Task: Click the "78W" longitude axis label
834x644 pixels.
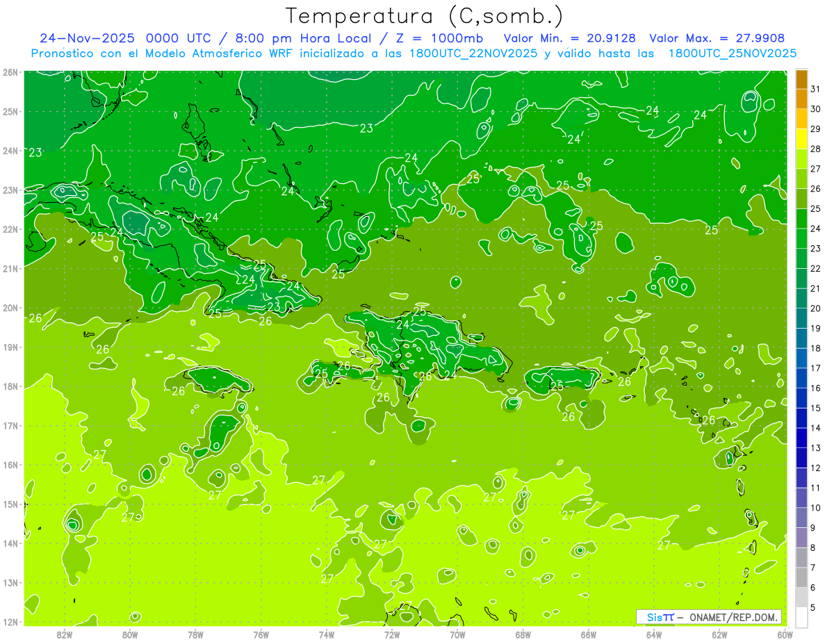Action: [195, 634]
